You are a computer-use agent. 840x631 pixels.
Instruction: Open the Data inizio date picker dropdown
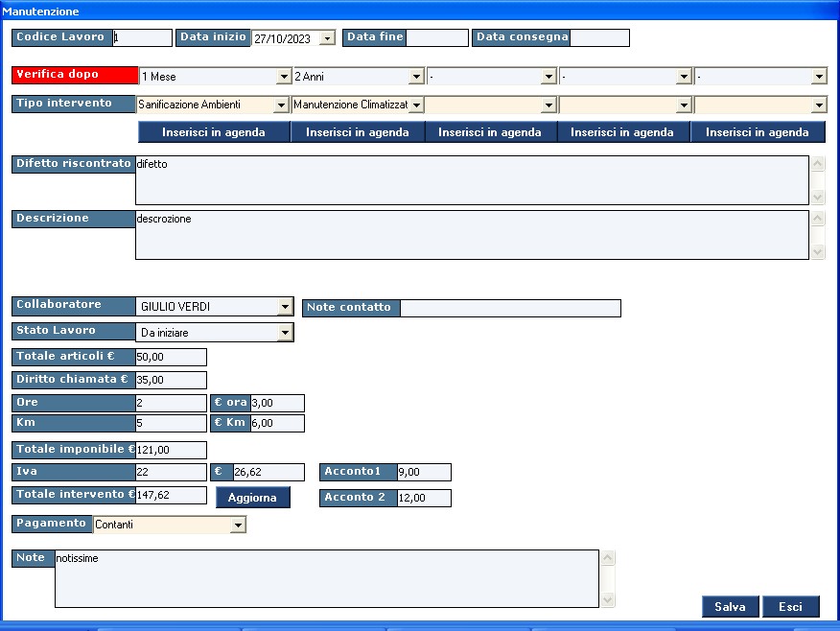tap(327, 38)
